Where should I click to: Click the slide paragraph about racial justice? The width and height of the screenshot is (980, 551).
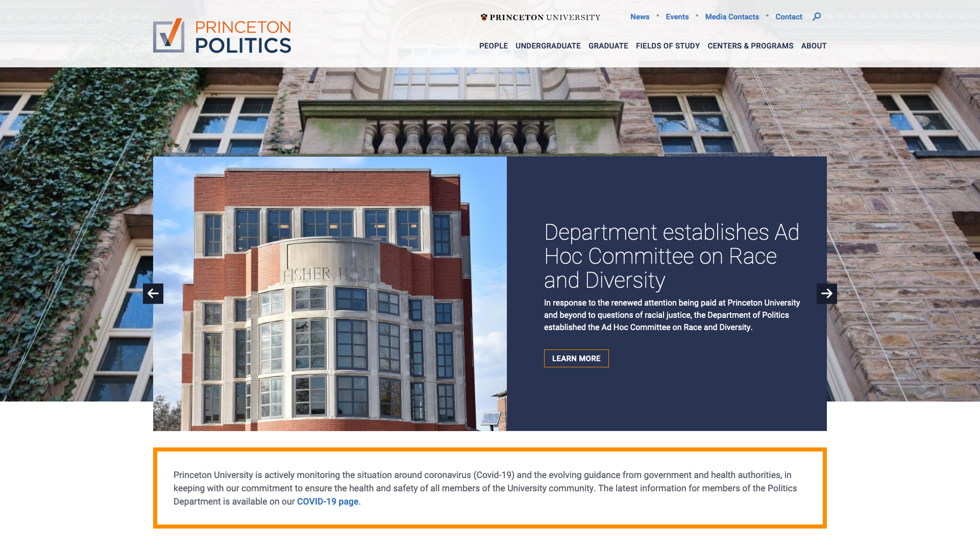(x=672, y=315)
